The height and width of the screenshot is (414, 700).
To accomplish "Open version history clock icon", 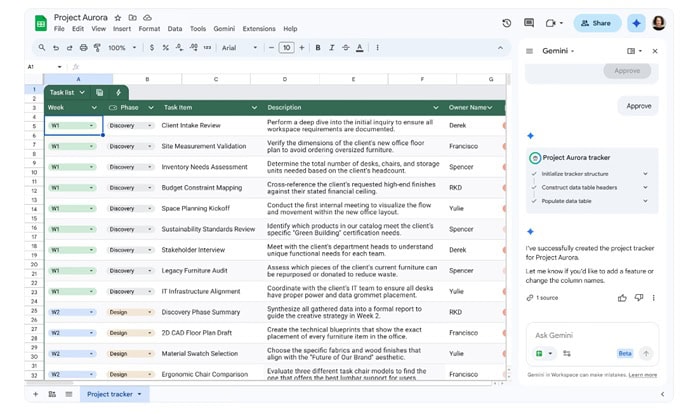I will pos(506,23).
